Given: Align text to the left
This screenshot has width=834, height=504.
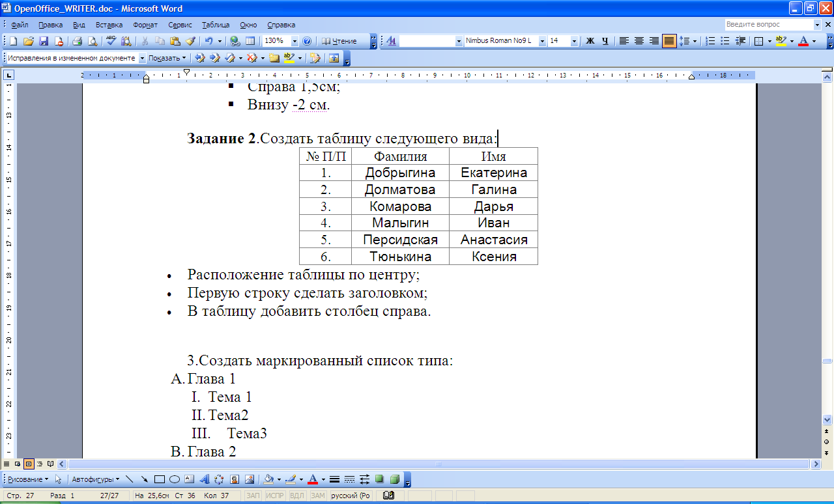Looking at the screenshot, I should pos(624,41).
